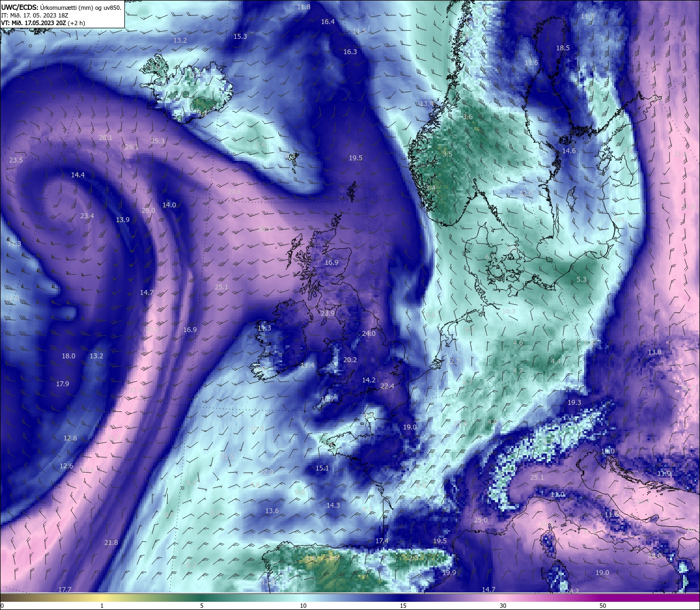Click the colorbar label '10'
Image resolution: width=700 pixels, height=610 pixels.
[x=302, y=606]
